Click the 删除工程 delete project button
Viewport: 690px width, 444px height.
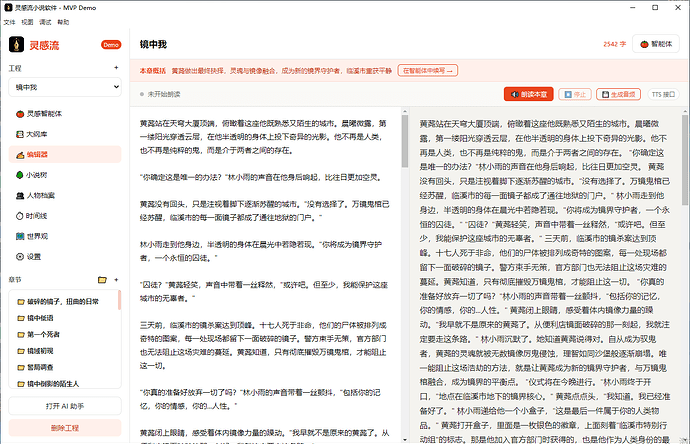click(x=65, y=428)
